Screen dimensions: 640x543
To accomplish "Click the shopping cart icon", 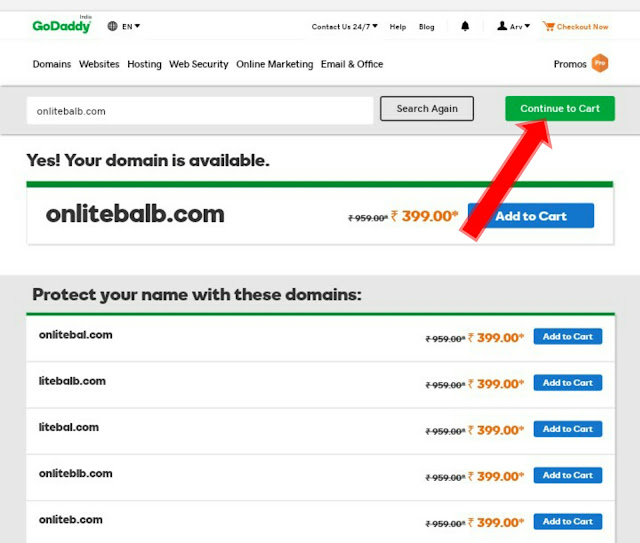I will 548,27.
